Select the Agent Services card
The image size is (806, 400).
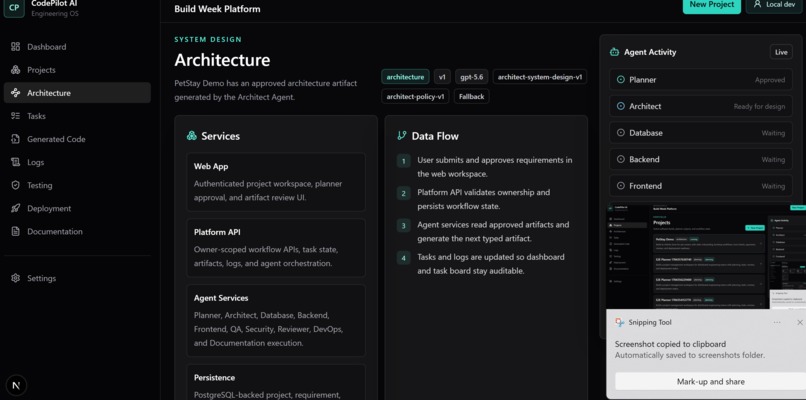[x=276, y=321]
